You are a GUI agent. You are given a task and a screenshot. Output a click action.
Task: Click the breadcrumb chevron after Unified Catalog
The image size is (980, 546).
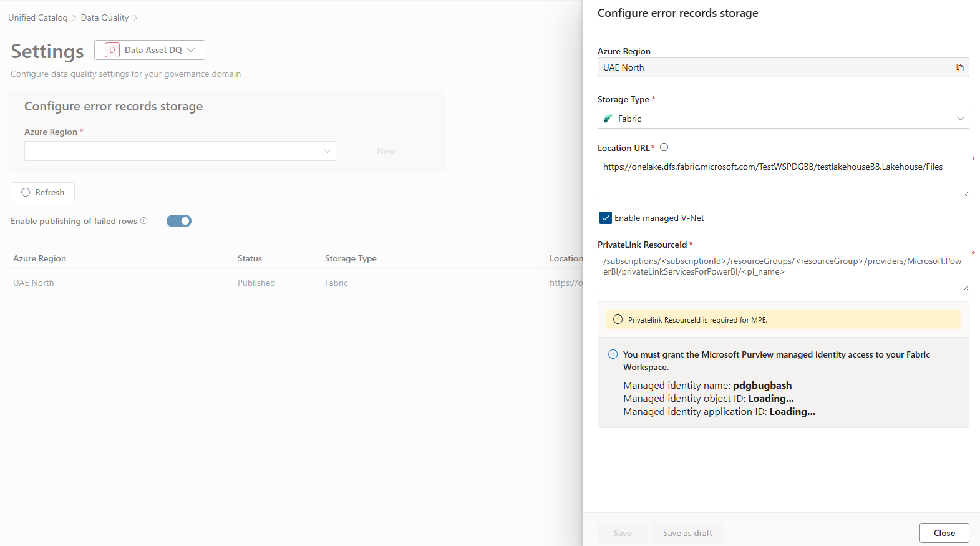74,18
